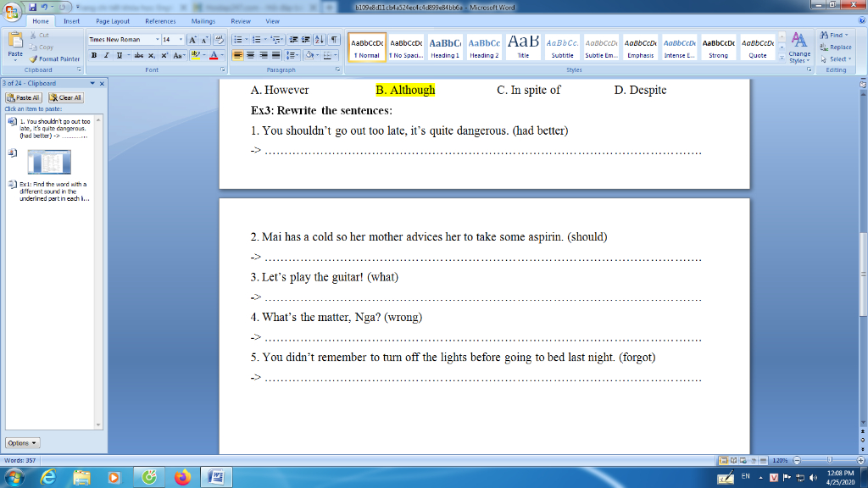Viewport: 868px width, 488px height.
Task: Apply red font color
Action: point(214,55)
